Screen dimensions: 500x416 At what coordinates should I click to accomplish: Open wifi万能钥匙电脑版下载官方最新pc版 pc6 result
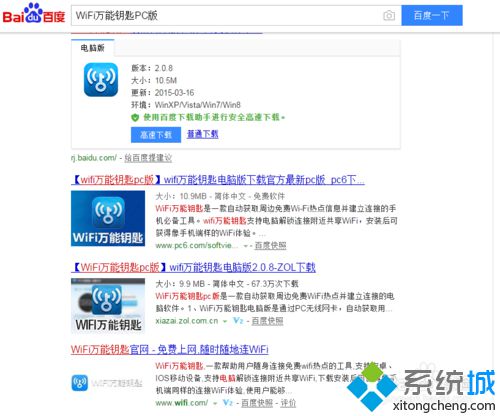pyautogui.click(x=218, y=180)
